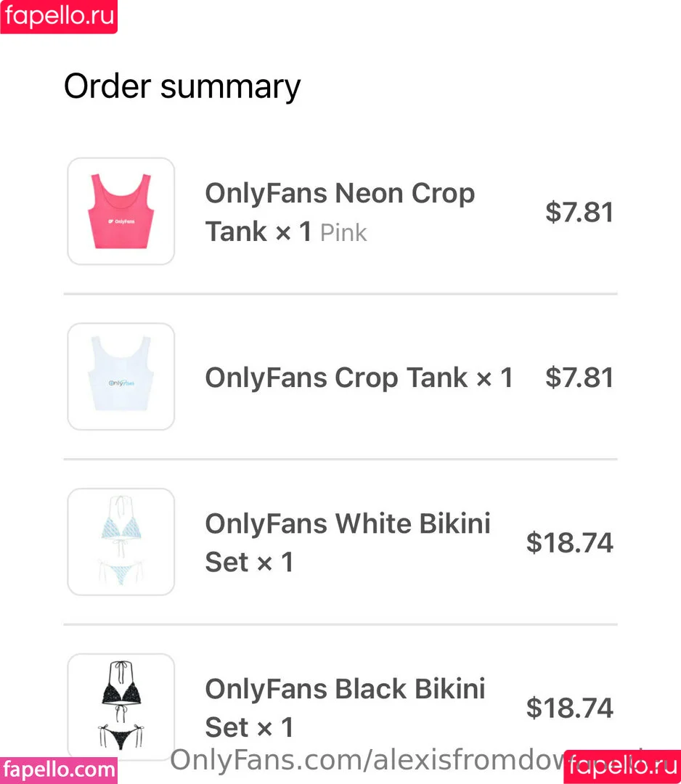Open the bottom-left fapello.com badge
681x784 pixels.
59,769
